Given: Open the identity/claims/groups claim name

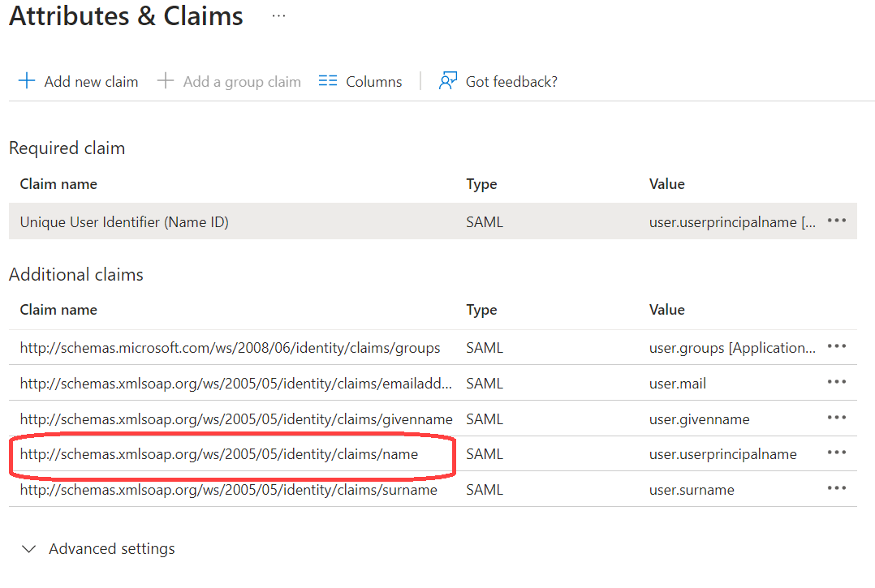Looking at the screenshot, I should 230,348.
